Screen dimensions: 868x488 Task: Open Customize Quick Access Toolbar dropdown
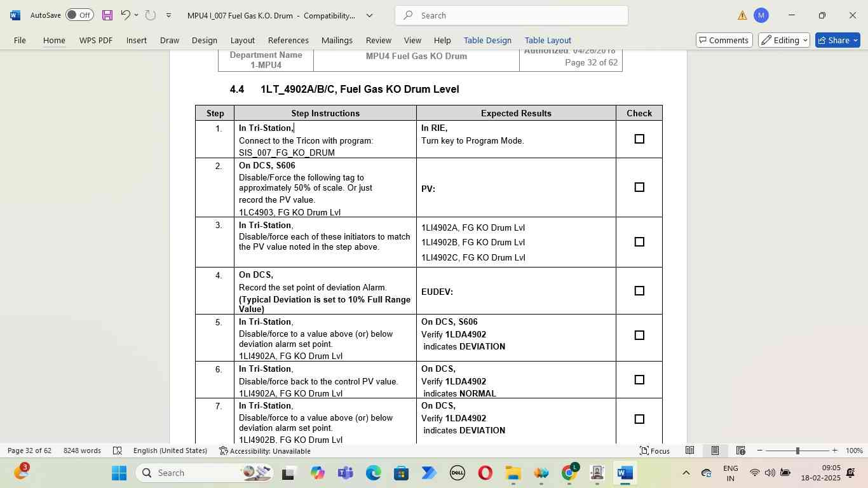(x=168, y=15)
